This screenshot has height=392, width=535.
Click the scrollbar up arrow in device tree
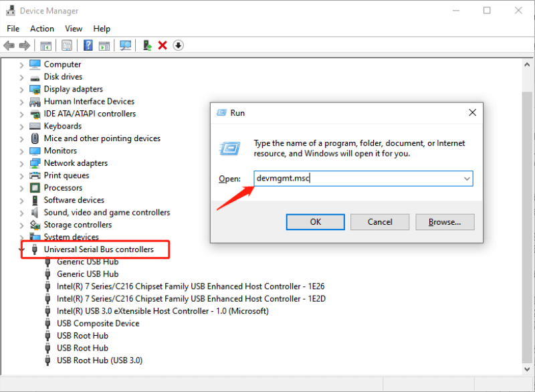click(527, 64)
